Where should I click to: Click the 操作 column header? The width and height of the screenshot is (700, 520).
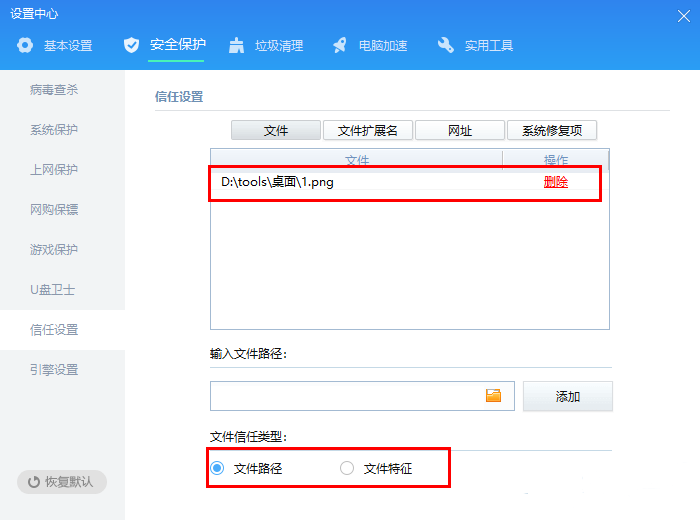tap(556, 160)
